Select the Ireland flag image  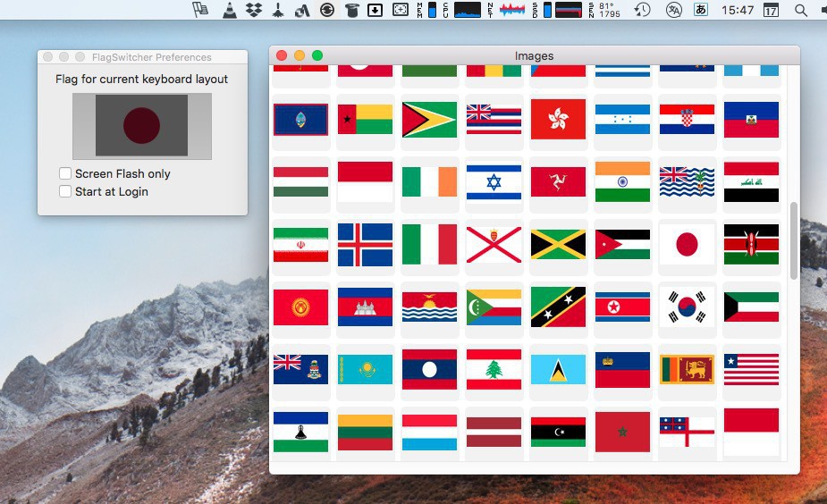[429, 182]
